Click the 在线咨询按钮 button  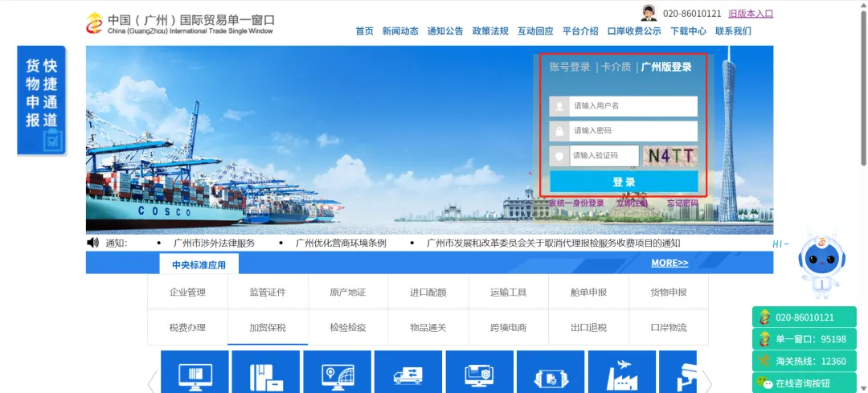click(x=805, y=383)
